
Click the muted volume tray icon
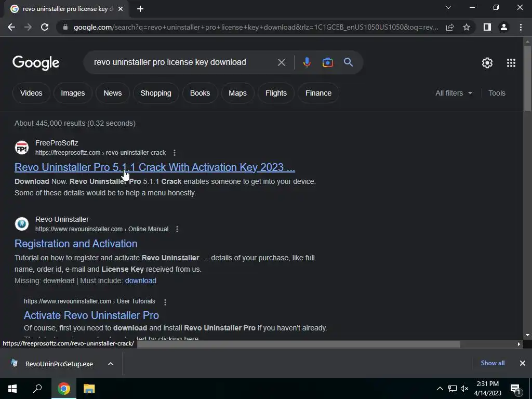click(x=464, y=389)
